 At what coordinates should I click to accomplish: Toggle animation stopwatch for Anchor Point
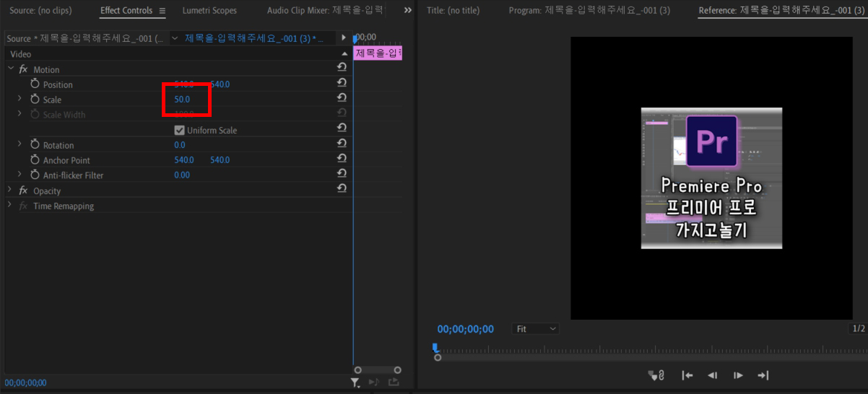pos(35,160)
